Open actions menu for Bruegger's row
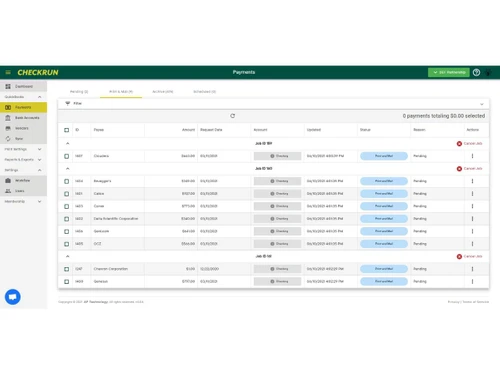The height and width of the screenshot is (375, 500). [x=472, y=181]
